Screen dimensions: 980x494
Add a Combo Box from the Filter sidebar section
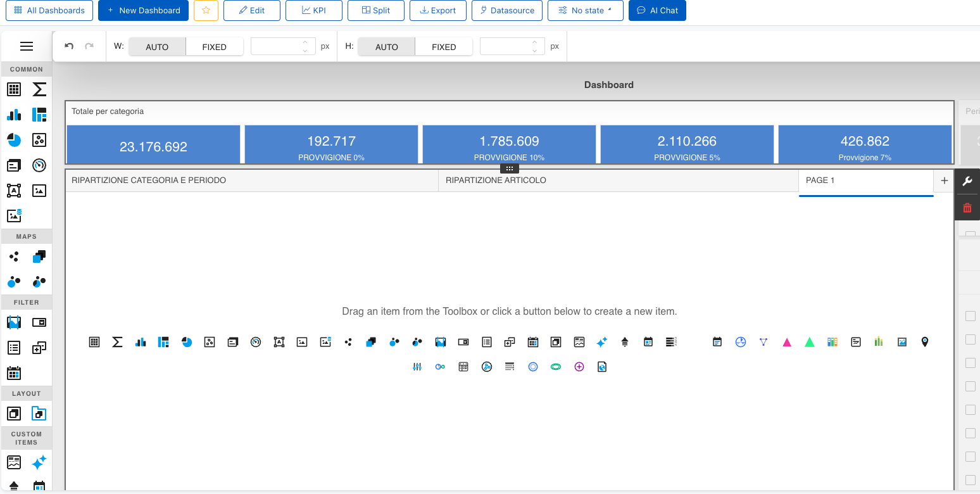39,322
